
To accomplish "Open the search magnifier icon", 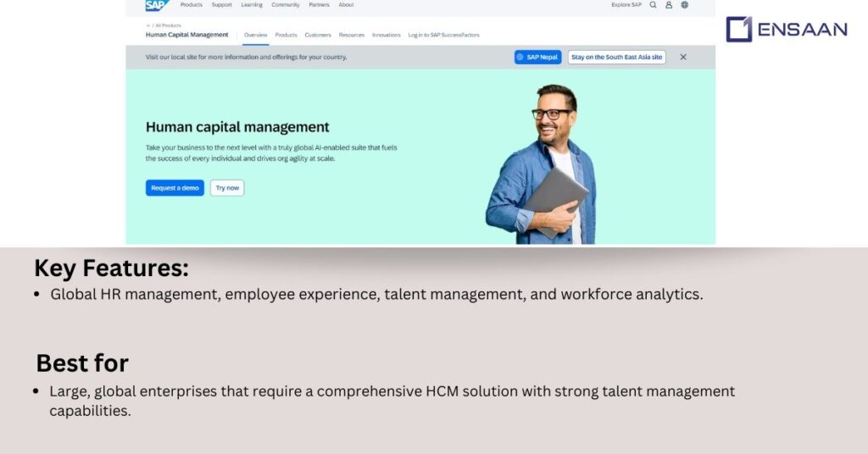I will [654, 5].
